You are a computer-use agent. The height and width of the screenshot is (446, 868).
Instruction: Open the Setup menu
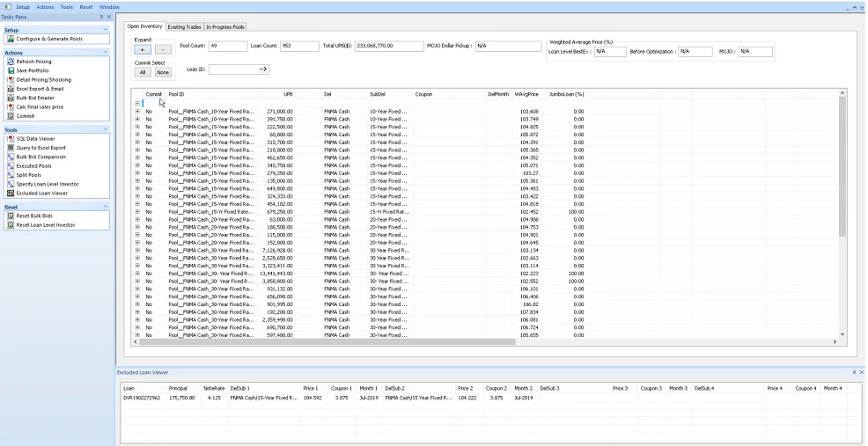coord(23,7)
